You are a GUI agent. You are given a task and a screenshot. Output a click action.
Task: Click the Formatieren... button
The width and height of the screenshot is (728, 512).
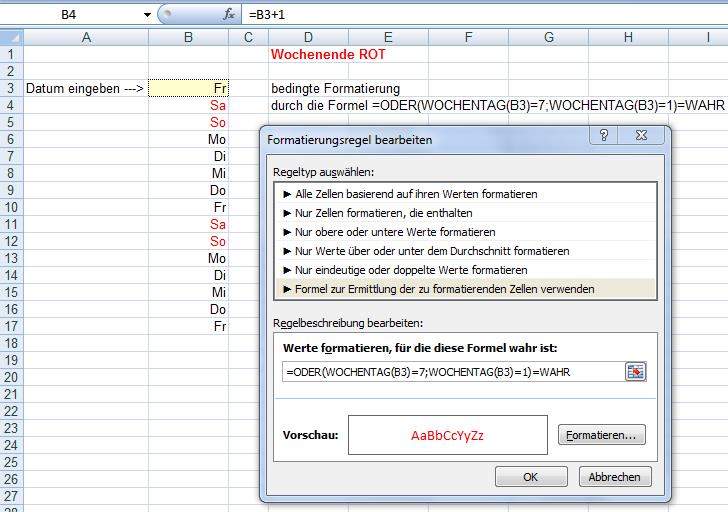600,435
